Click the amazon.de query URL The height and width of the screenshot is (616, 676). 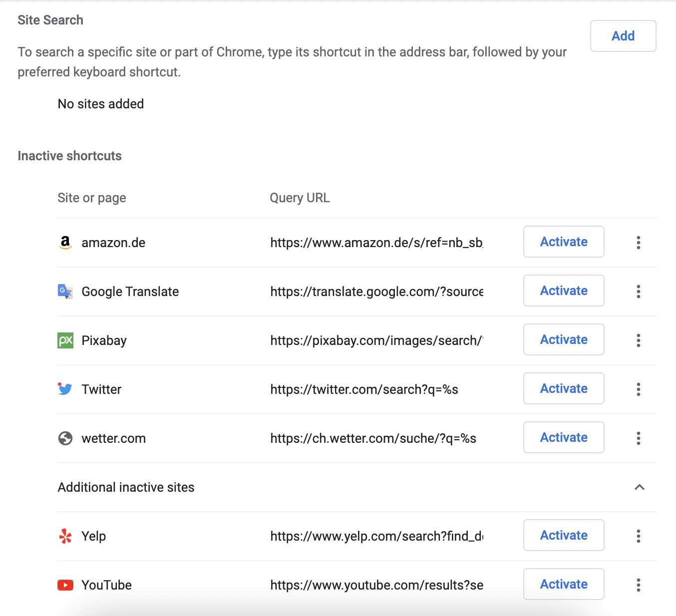(x=376, y=243)
